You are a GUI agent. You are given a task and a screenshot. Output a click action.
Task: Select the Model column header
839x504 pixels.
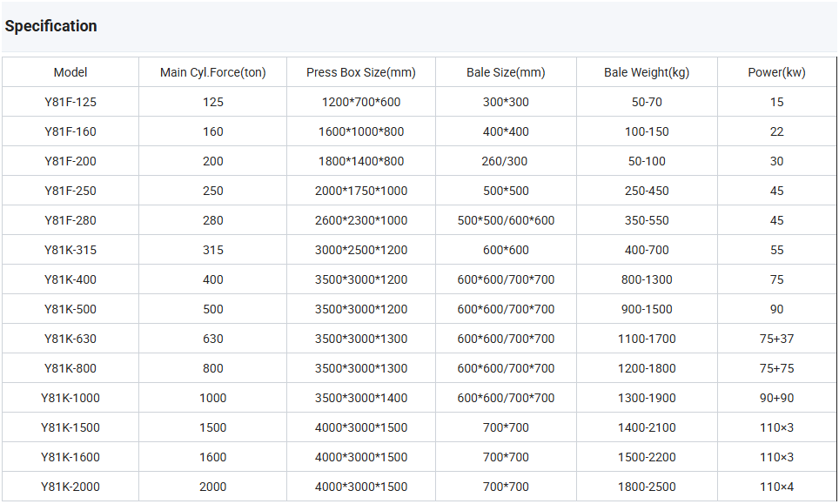(x=70, y=72)
